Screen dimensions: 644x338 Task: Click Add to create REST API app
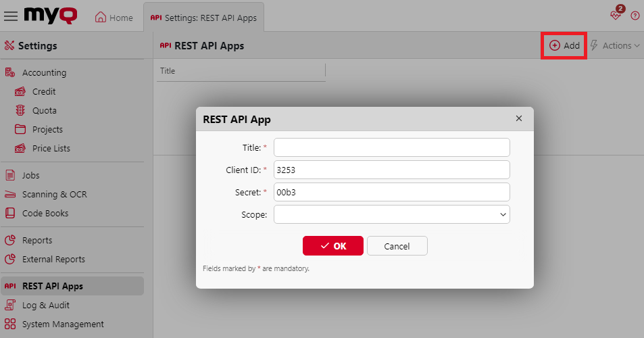click(x=564, y=45)
